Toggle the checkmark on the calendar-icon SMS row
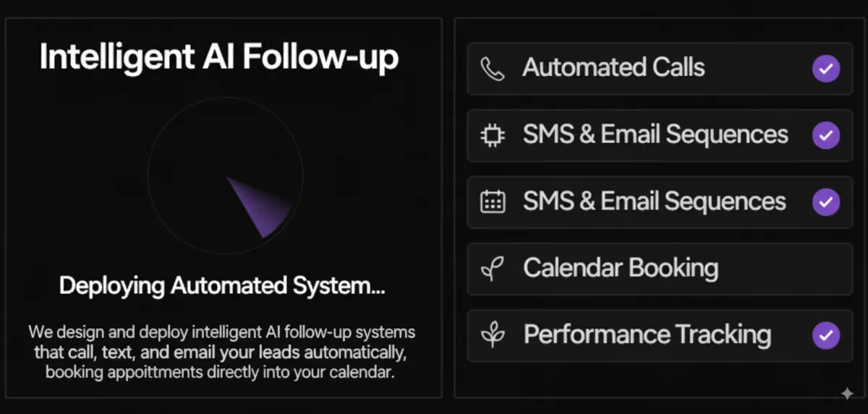The image size is (868, 414). (826, 202)
